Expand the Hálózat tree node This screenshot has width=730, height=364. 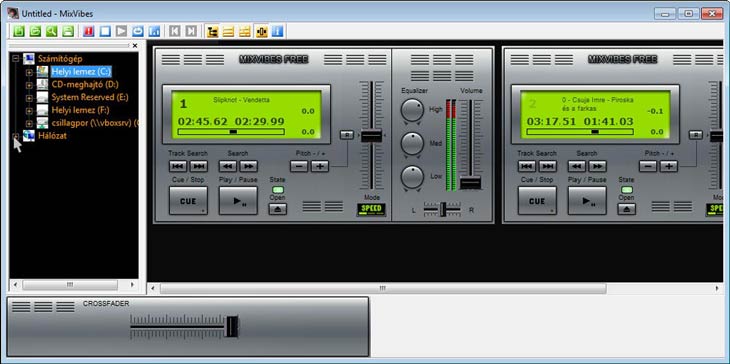click(16, 136)
